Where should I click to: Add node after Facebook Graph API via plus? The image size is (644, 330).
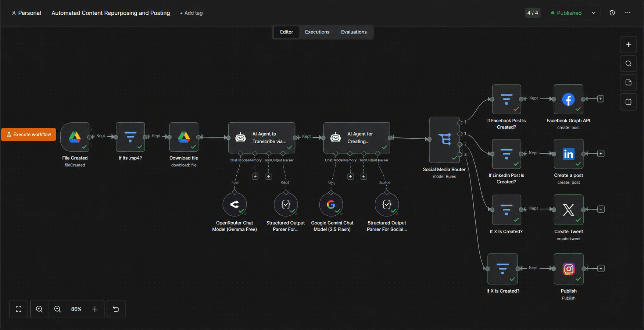601,99
